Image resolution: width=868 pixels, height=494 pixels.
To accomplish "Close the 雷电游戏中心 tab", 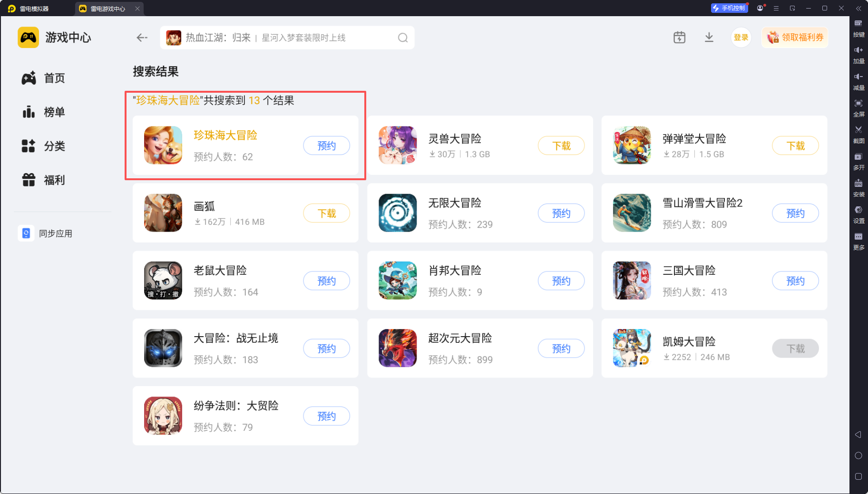I will click(137, 9).
